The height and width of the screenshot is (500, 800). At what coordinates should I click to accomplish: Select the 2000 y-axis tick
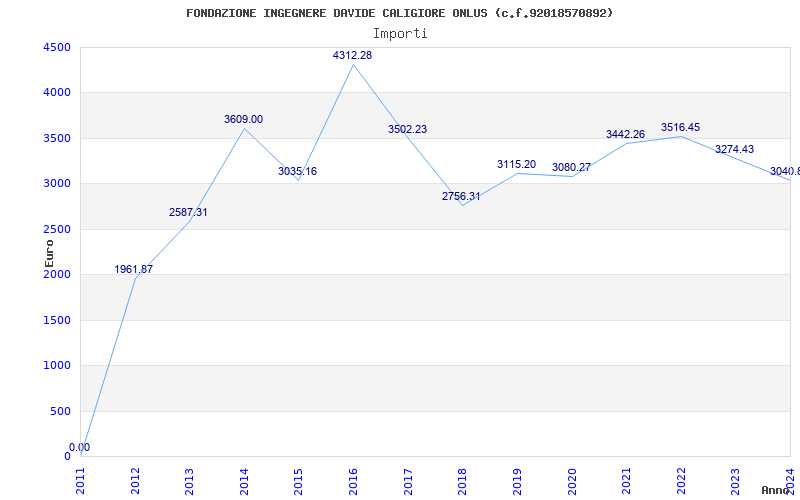click(57, 274)
